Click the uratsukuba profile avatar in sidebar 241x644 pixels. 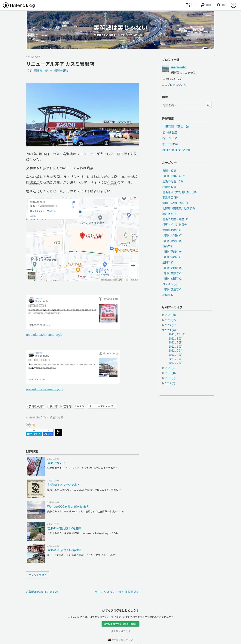pos(165,68)
